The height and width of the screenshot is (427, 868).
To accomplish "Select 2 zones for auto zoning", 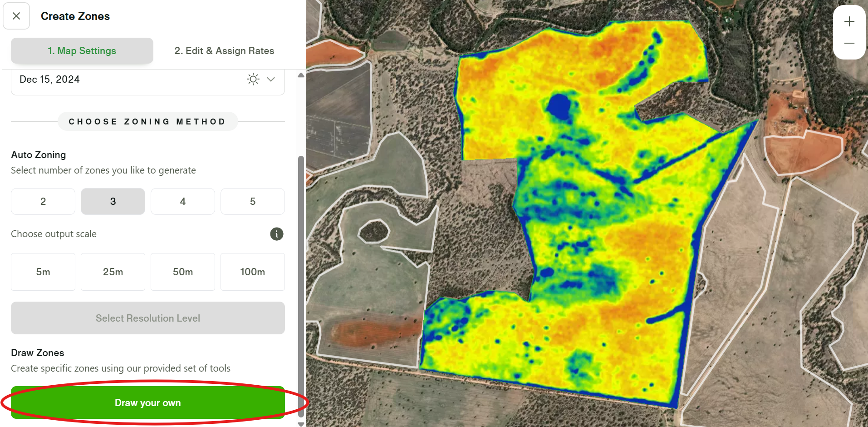I will tap(43, 201).
